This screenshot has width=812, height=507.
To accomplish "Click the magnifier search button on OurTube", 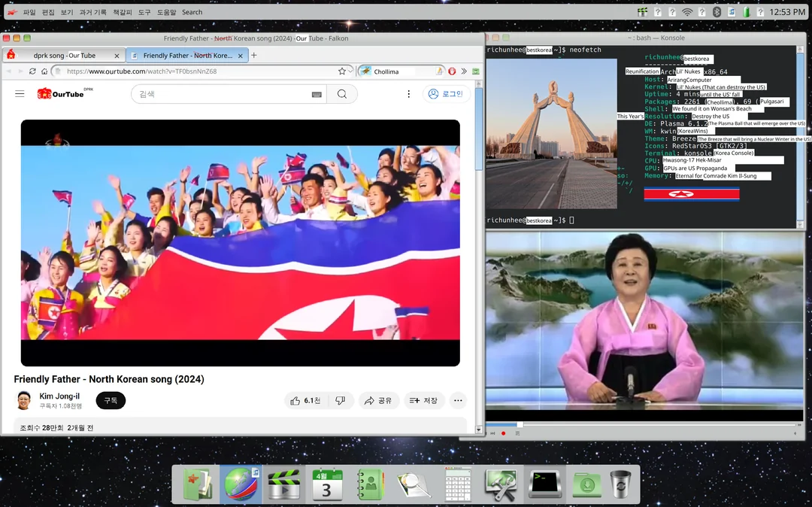I will 342,94.
